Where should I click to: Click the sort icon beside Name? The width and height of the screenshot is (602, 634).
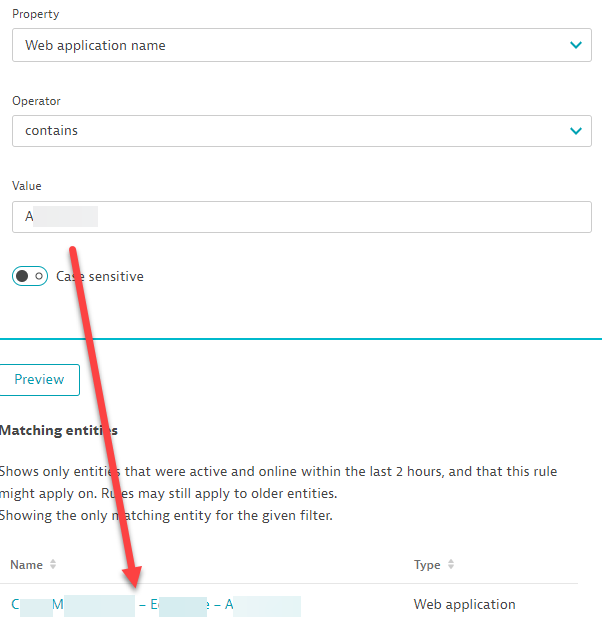pyautogui.click(x=53, y=565)
